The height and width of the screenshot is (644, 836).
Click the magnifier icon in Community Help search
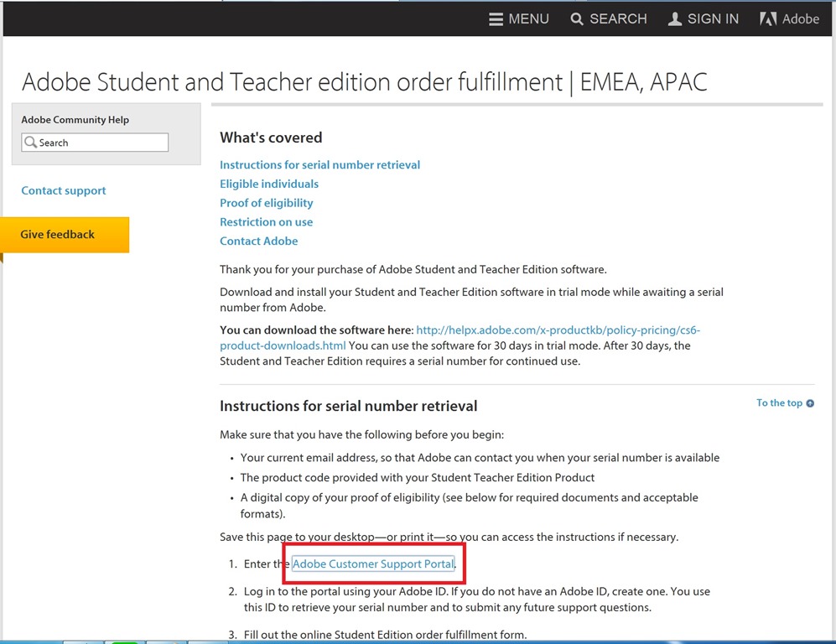coord(31,143)
